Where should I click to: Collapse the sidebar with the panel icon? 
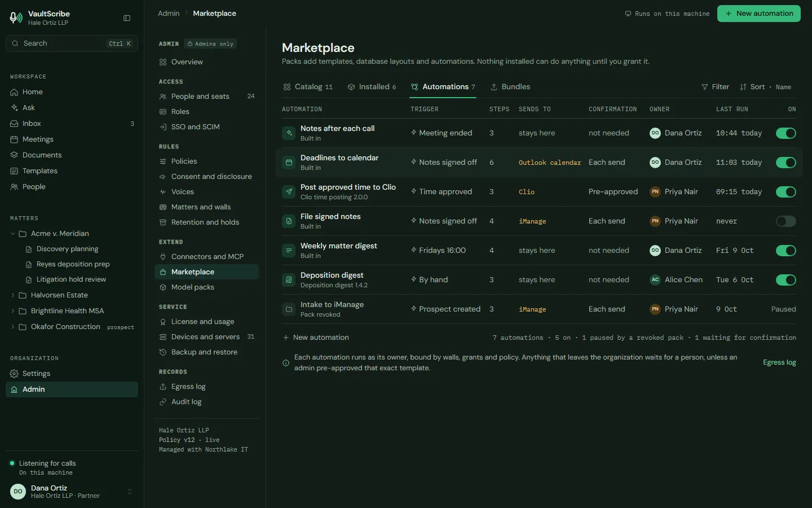(x=127, y=18)
